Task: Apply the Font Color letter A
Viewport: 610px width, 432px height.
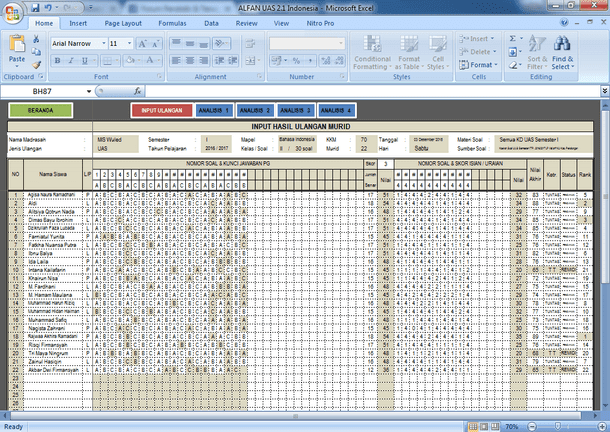Action: [150, 60]
